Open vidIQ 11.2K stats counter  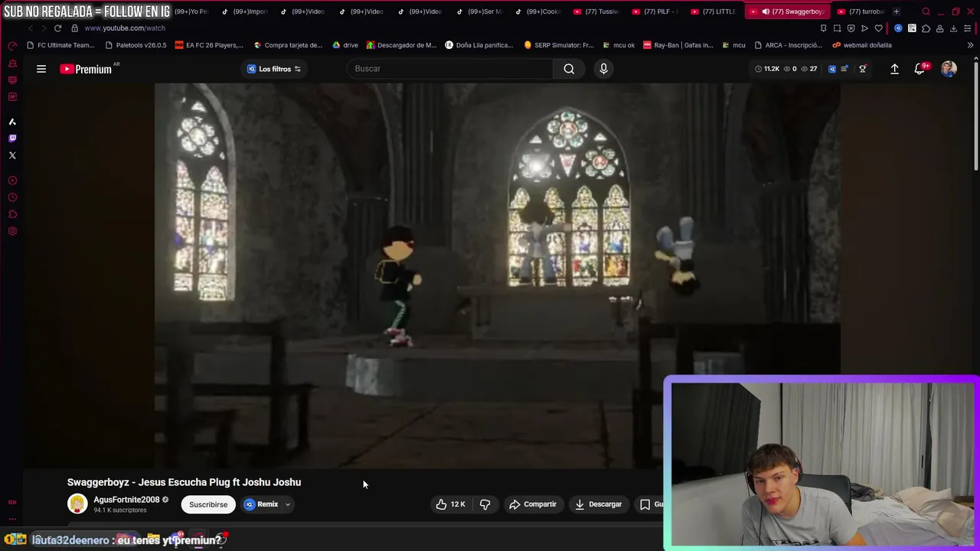[x=767, y=69]
